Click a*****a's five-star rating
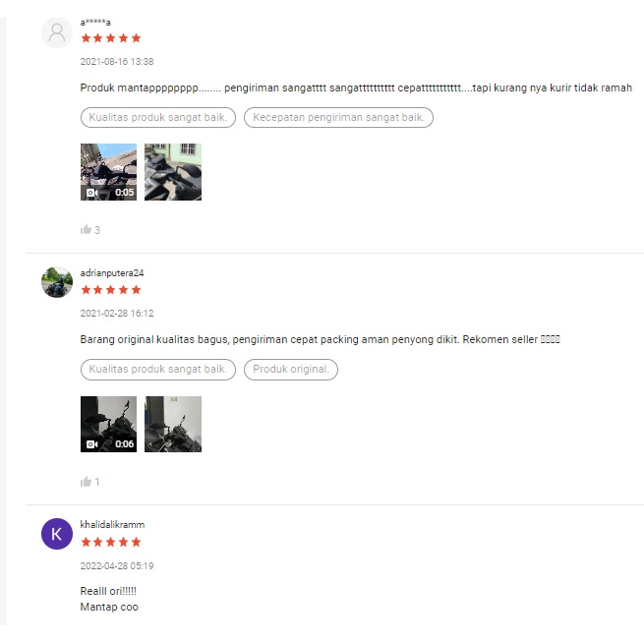 (111, 38)
